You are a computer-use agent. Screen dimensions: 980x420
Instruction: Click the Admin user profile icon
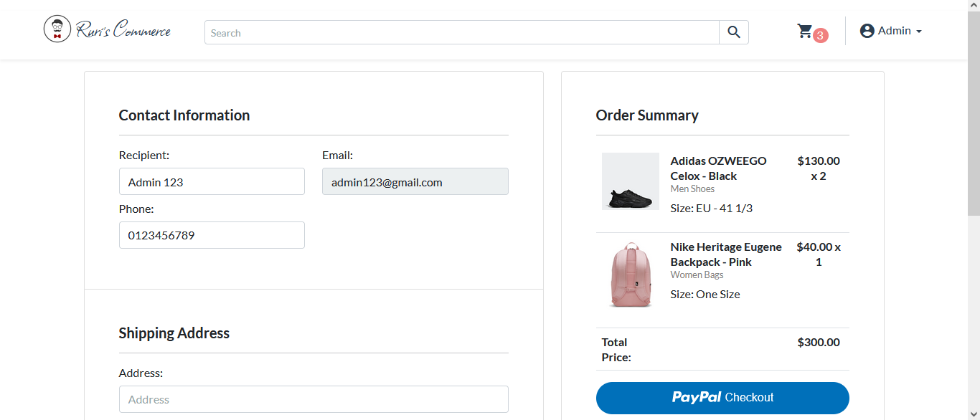[867, 30]
